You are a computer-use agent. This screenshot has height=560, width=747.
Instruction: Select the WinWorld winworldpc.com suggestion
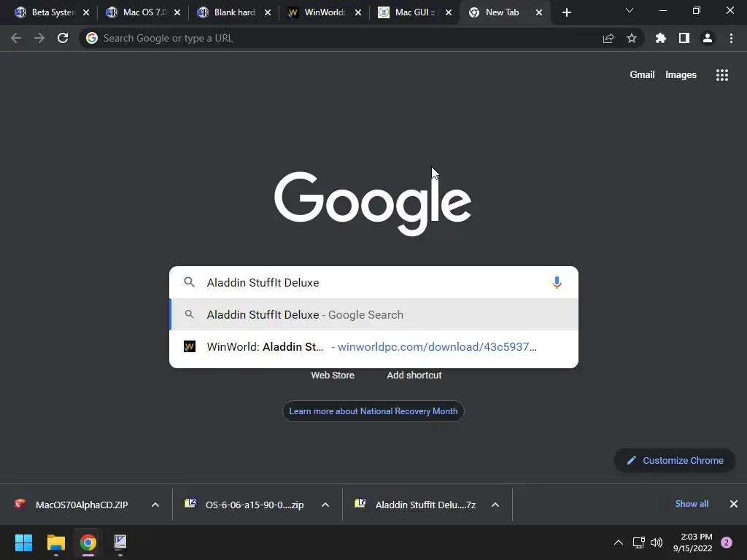point(374,346)
